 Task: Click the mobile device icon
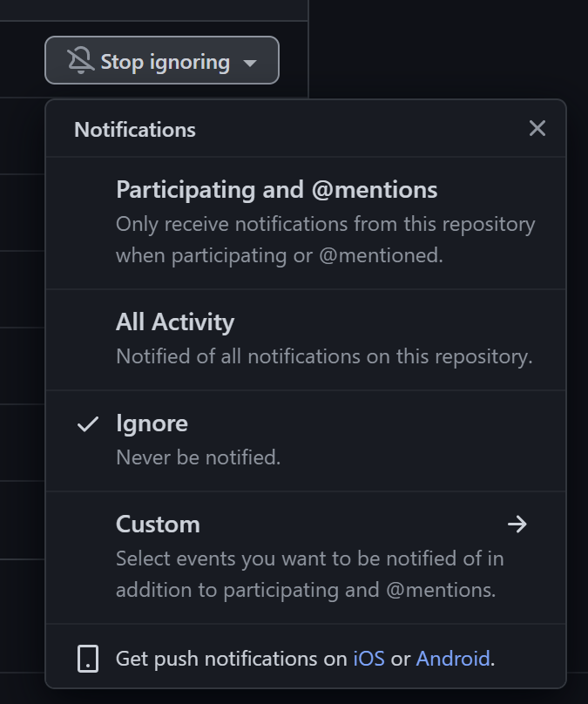[88, 659]
